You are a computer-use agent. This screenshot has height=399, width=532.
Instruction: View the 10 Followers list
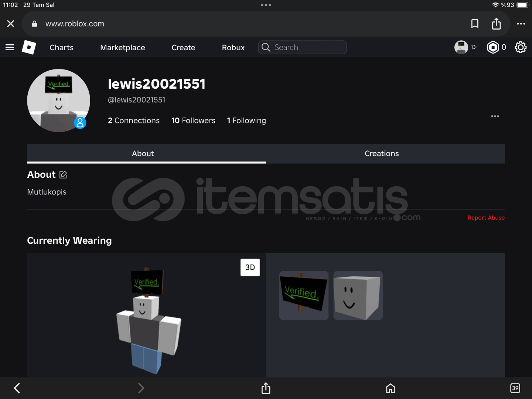(x=193, y=120)
